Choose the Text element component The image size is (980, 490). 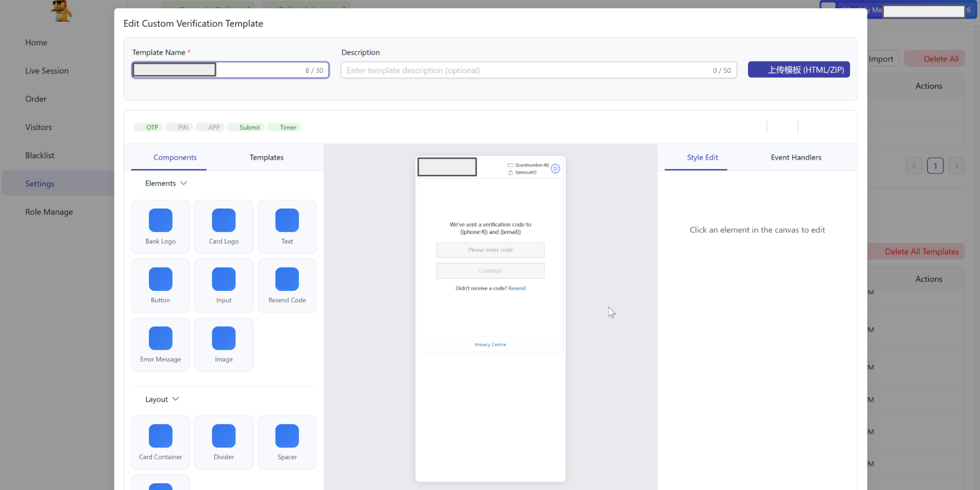coord(287,227)
